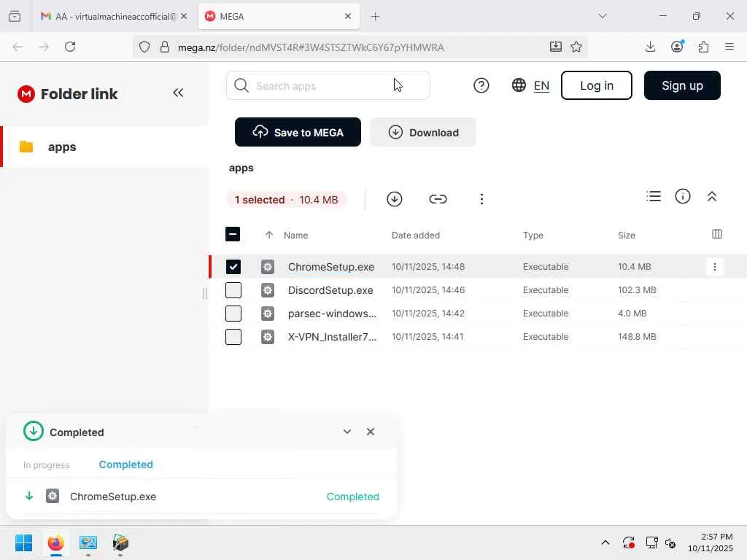Toggle the select-all header checkbox
Viewport: 747px width, 560px height.
coord(233,234)
